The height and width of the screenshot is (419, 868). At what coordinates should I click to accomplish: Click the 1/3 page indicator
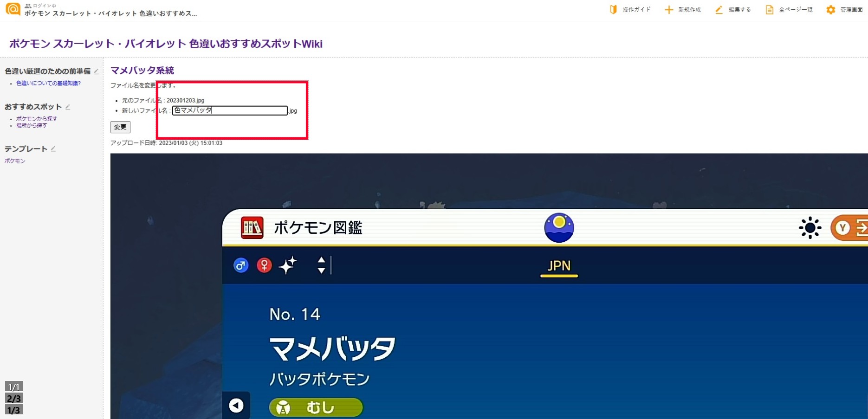pos(14,410)
